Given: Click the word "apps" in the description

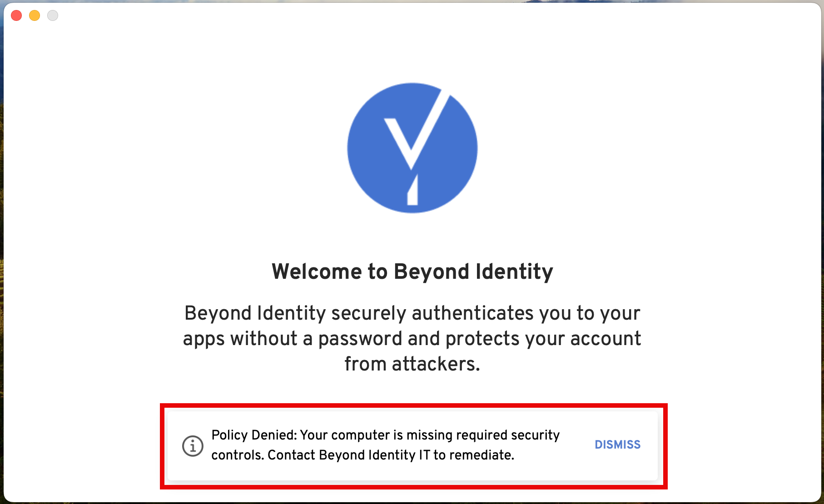Looking at the screenshot, I should pyautogui.click(x=204, y=339).
